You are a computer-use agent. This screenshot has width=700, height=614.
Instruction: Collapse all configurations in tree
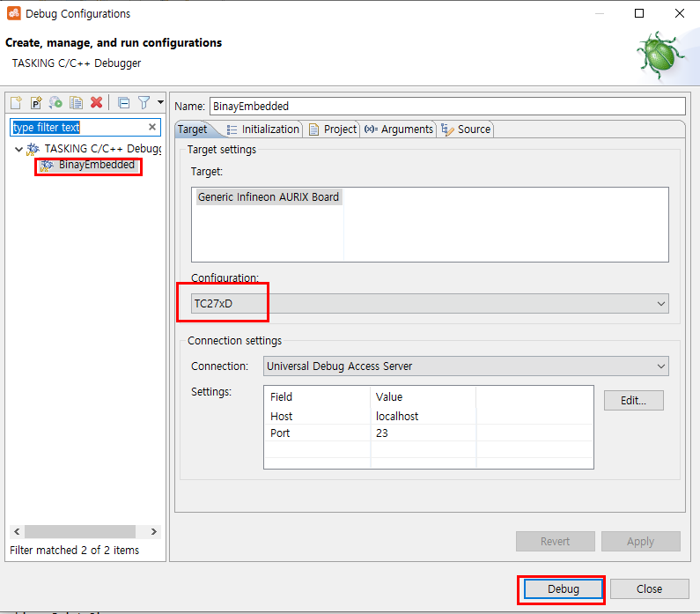click(x=123, y=103)
